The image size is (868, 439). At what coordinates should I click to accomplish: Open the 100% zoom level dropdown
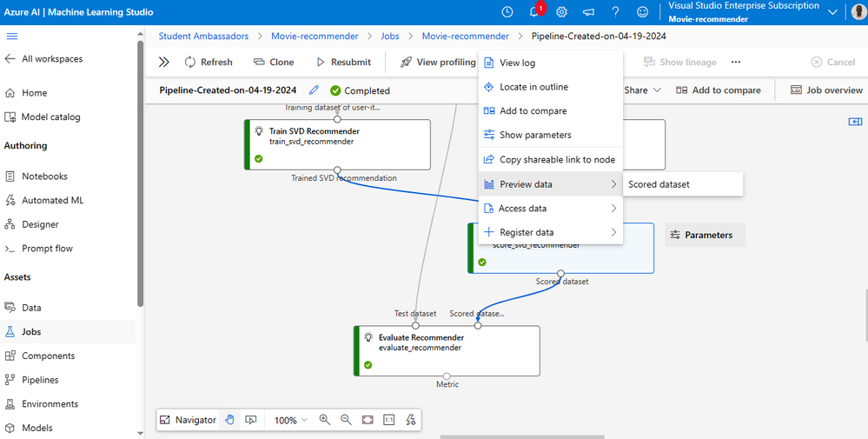tap(290, 420)
